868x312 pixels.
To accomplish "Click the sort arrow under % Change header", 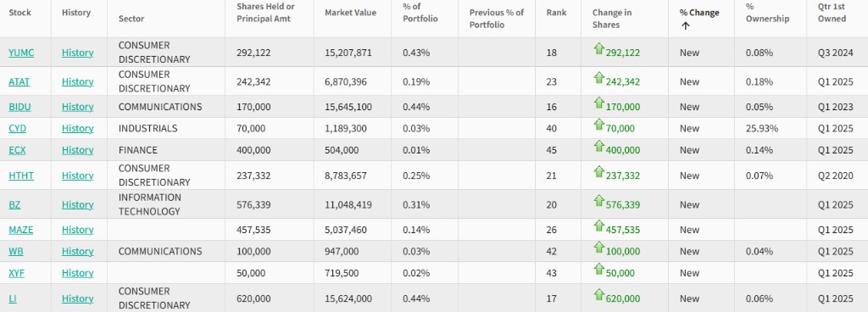I will pos(685,25).
